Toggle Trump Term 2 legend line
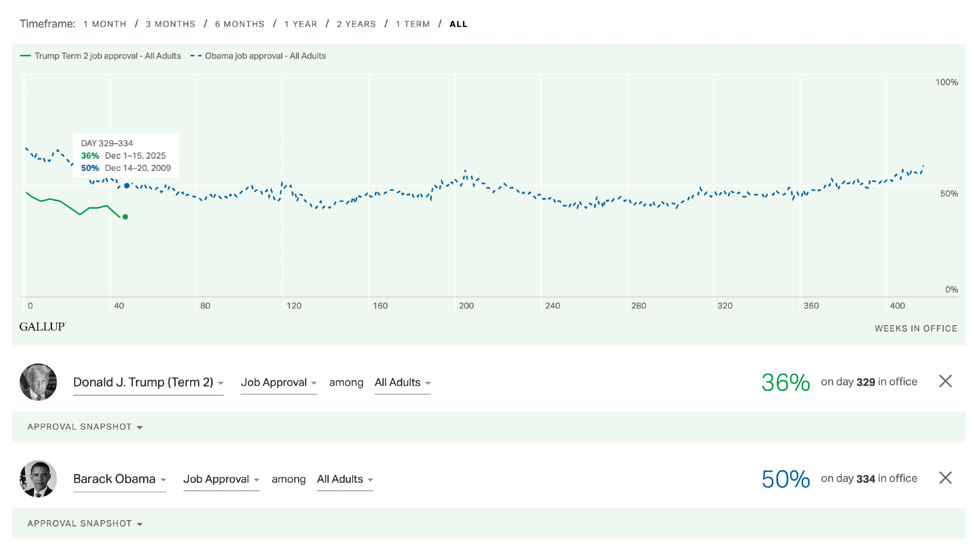The width and height of the screenshot is (980, 550). [100, 56]
